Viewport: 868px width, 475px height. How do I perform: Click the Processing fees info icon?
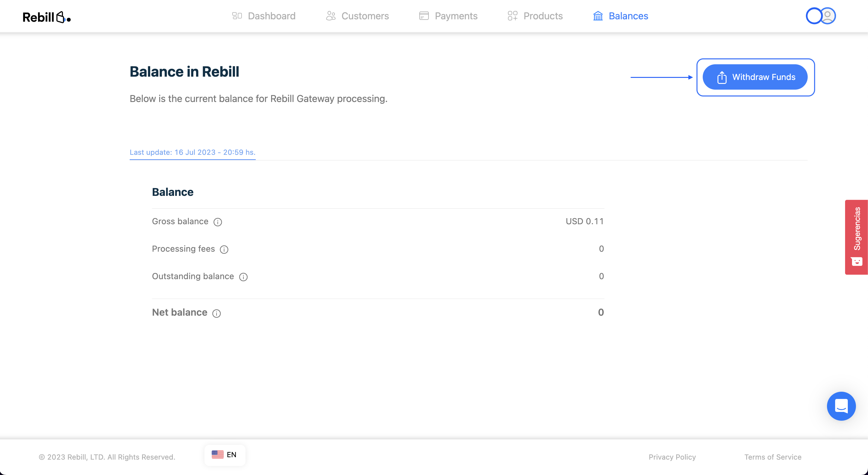tap(224, 250)
